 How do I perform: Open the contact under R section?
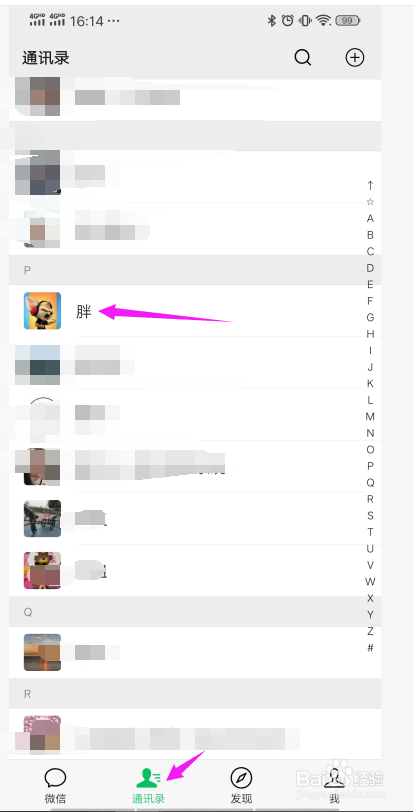pyautogui.click(x=195, y=734)
